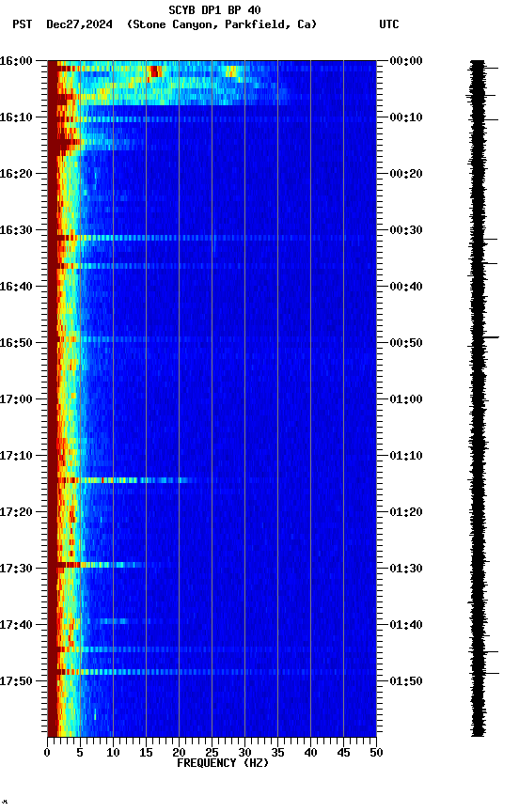Click the UTC time label 00:10
The image size is (519, 812).
[406, 117]
